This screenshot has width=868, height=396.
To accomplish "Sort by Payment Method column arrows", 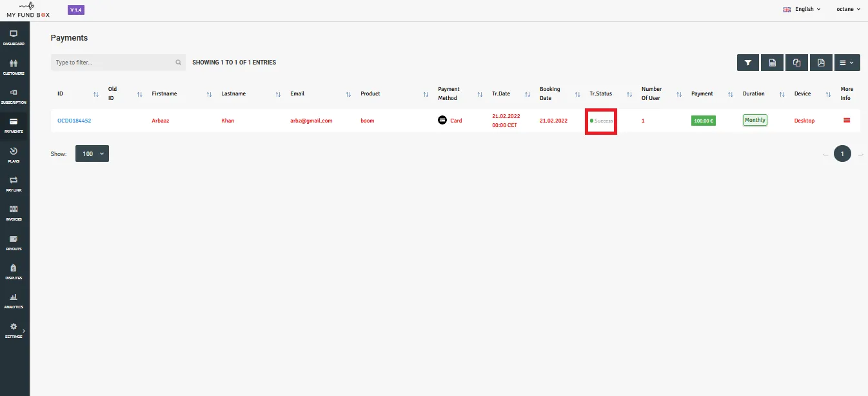I will point(480,94).
